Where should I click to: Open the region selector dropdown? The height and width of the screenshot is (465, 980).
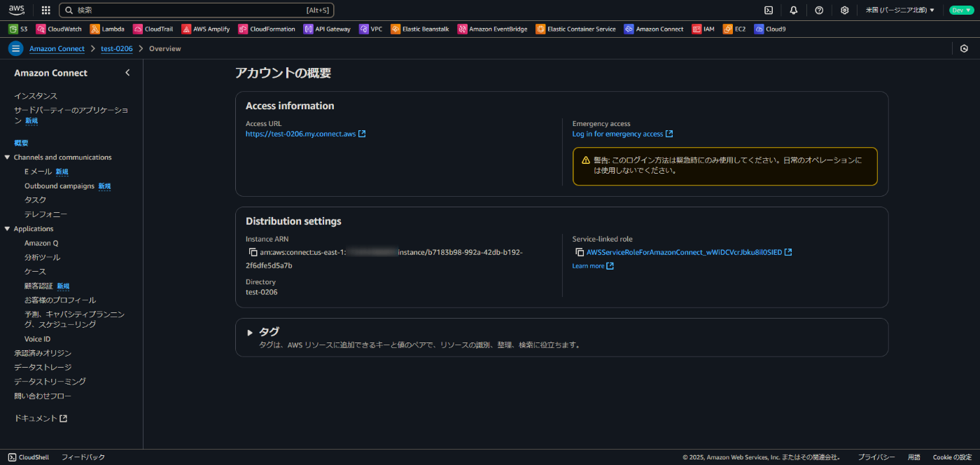click(x=900, y=11)
